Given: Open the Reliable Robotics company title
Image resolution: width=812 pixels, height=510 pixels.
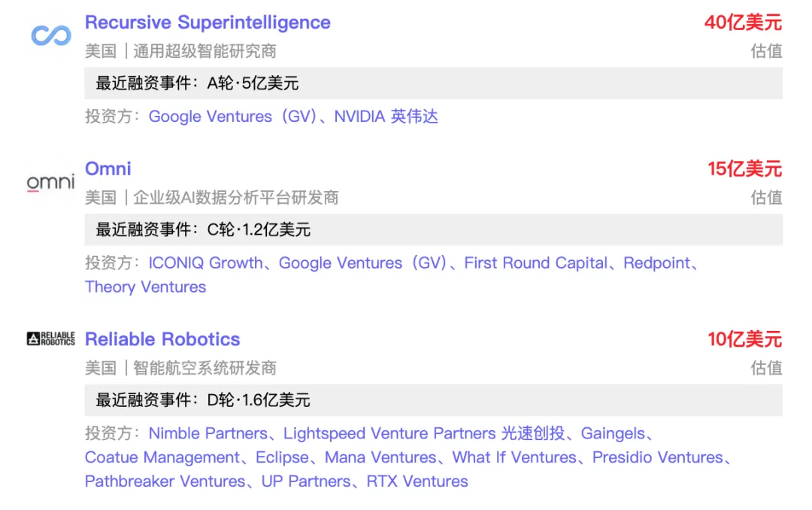Looking at the screenshot, I should click(162, 339).
